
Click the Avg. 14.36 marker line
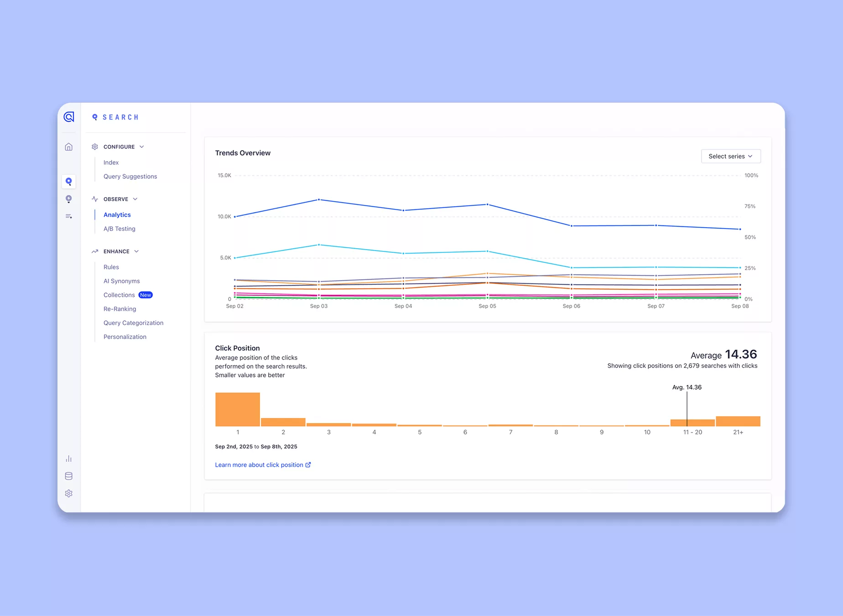coord(687,406)
